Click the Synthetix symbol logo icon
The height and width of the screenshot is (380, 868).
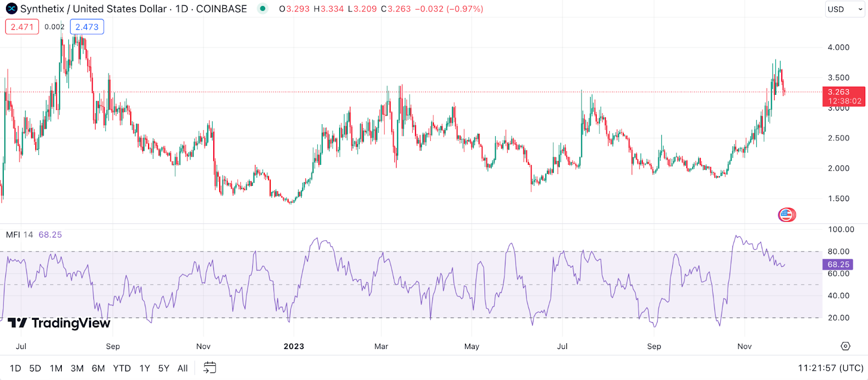tap(11, 9)
